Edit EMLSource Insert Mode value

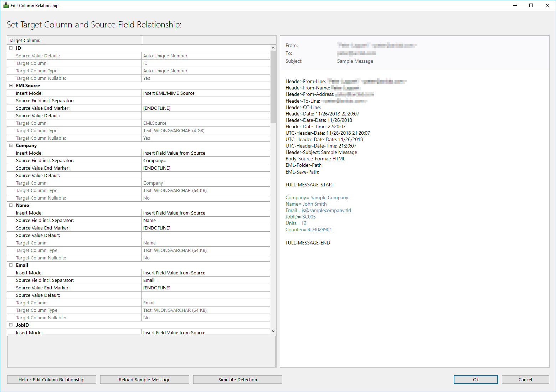[206, 93]
